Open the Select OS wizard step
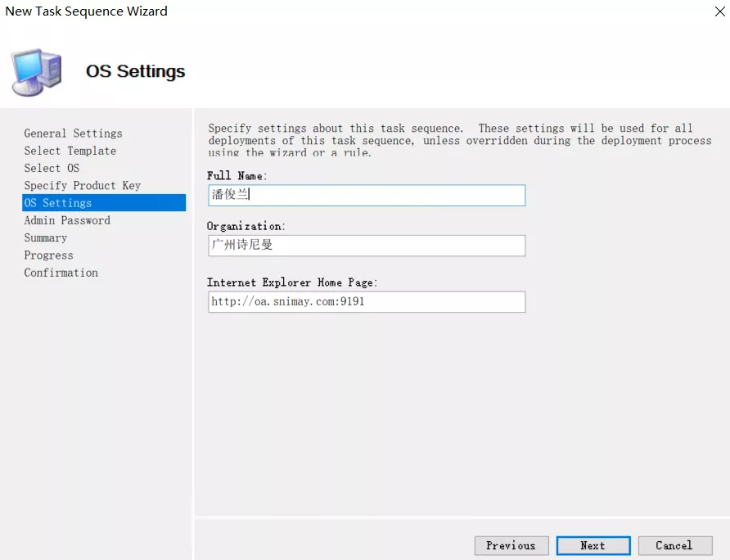730x560 pixels. coord(52,168)
